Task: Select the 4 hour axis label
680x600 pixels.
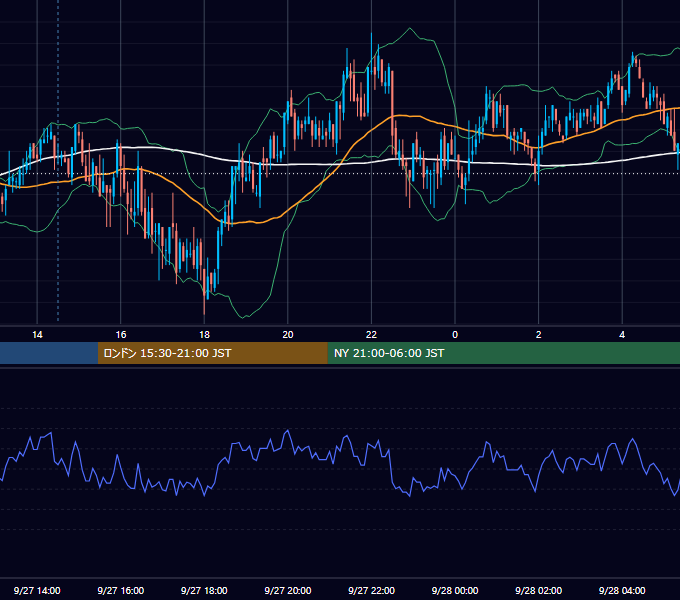Action: 622,335
